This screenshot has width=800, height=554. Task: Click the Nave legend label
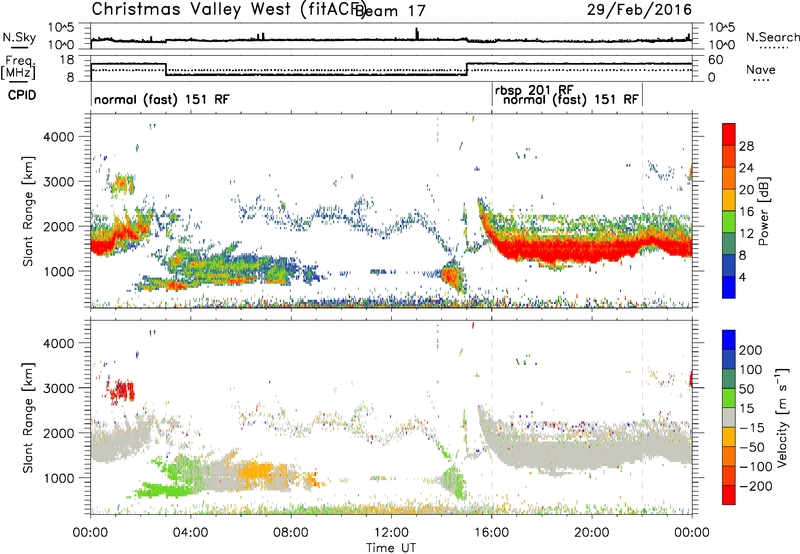click(x=761, y=69)
